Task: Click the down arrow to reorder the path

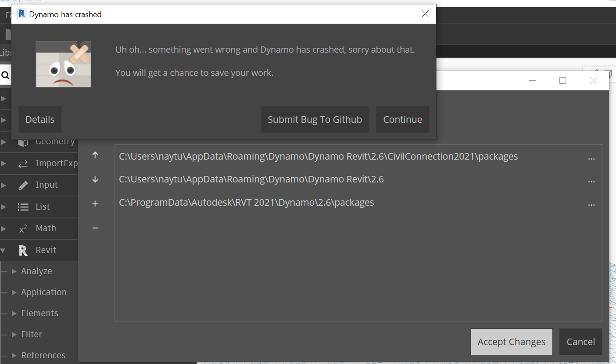Action: click(x=95, y=179)
